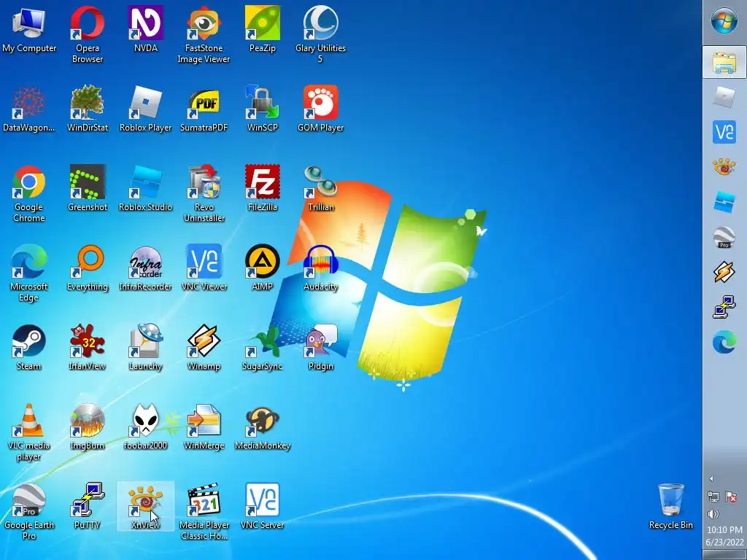Select the Opera Browser desktop shortcut

point(88,34)
